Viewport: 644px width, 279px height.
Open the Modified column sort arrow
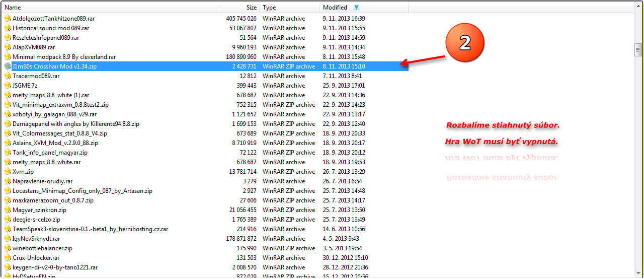357,8
